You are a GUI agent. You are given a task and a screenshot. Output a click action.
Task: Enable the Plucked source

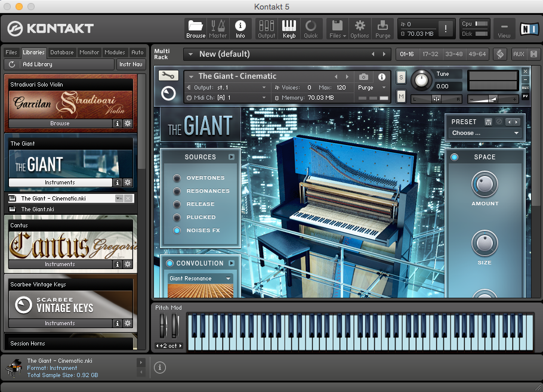(177, 217)
